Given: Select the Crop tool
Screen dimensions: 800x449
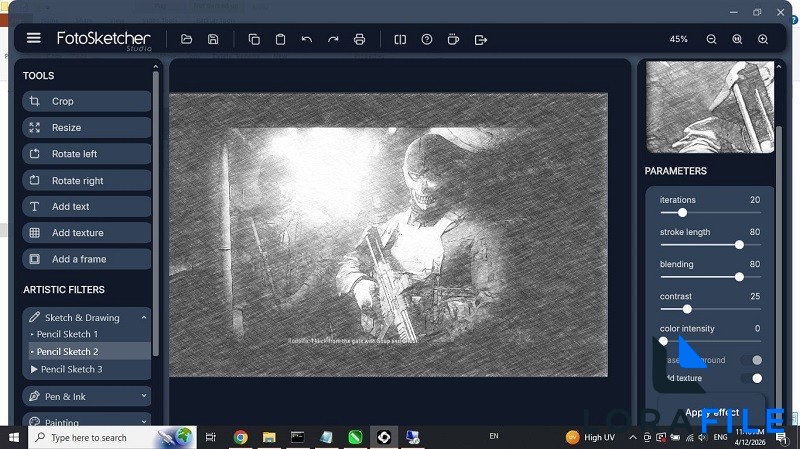Looking at the screenshot, I should click(x=87, y=101).
